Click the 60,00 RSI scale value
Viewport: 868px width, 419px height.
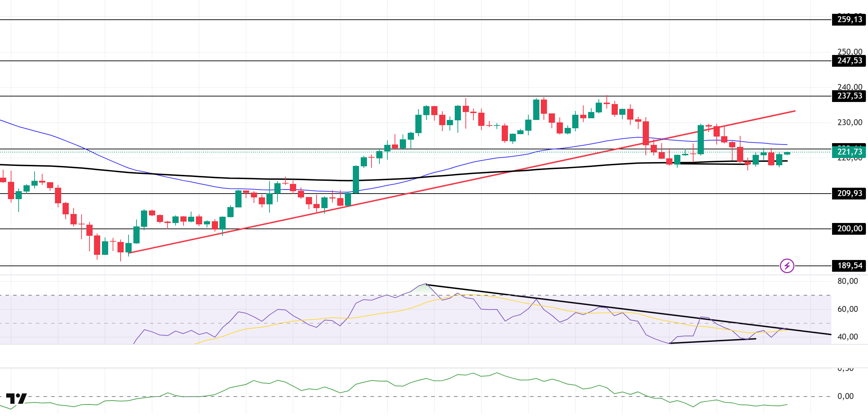point(847,309)
